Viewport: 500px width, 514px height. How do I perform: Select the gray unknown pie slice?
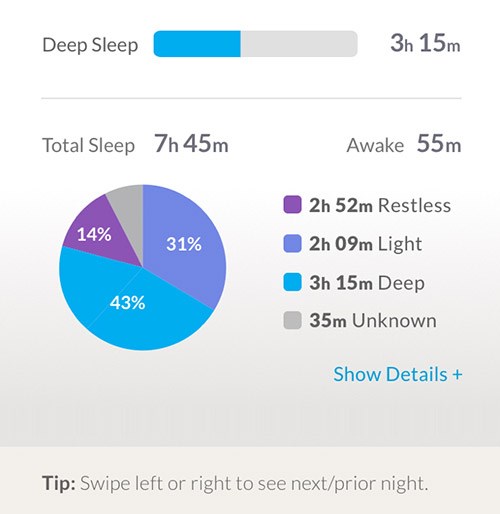[x=128, y=208]
